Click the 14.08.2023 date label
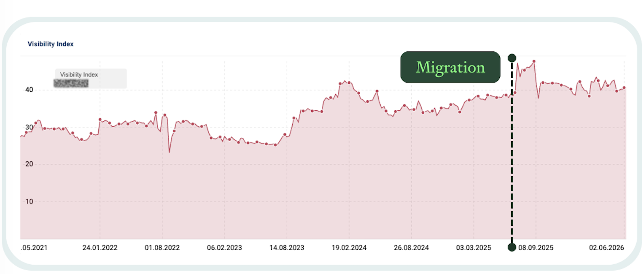Image resolution: width=644 pixels, height=274 pixels. pos(287,248)
